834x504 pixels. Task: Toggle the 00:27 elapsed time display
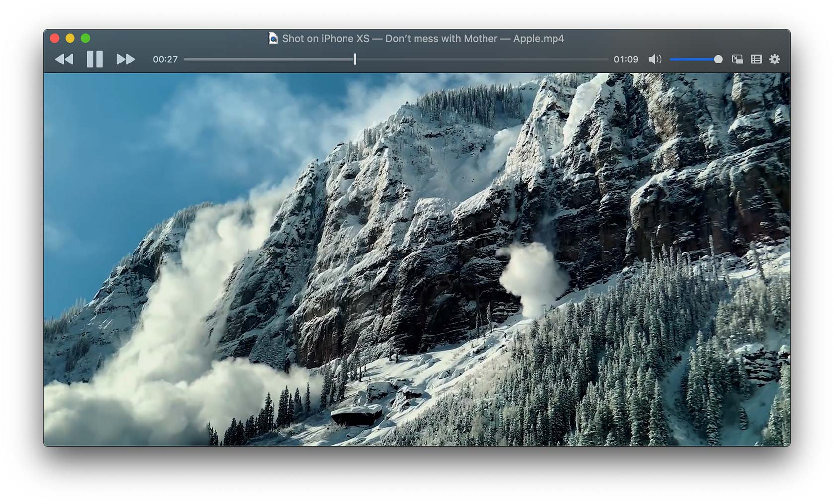(x=165, y=59)
